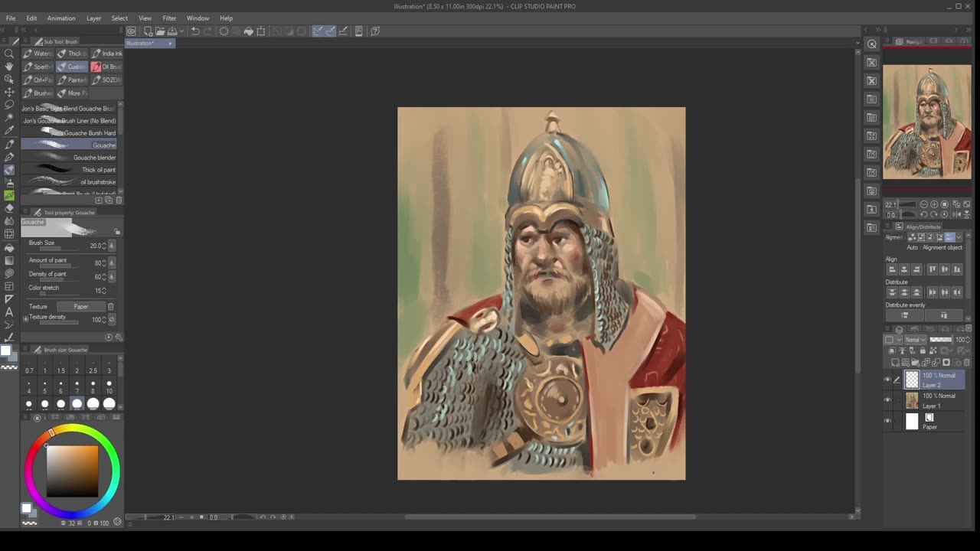
Task: Click the Undo arrow icon
Action: coord(195,31)
